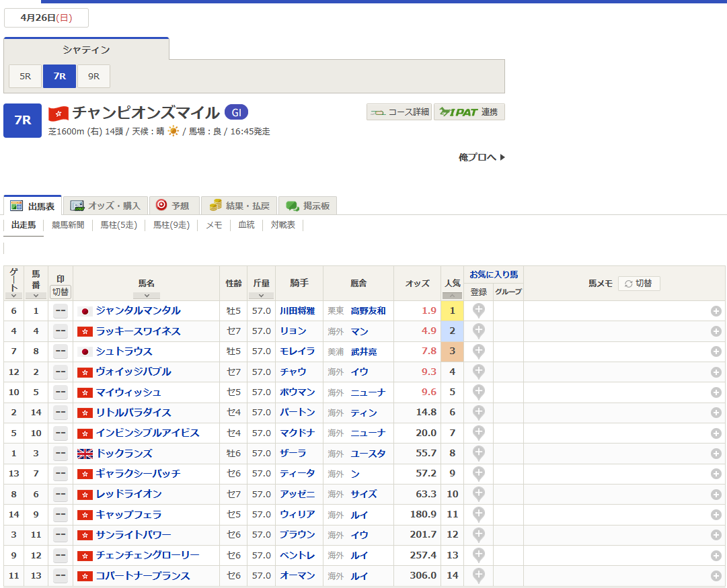Image resolution: width=727 pixels, height=588 pixels.
Task: Open the 掲示板 tab
Action: (x=308, y=206)
